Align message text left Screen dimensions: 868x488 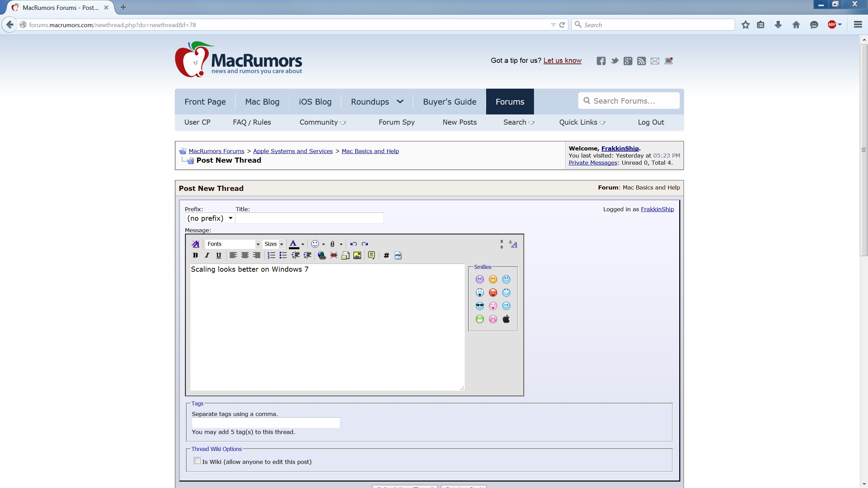coord(233,255)
